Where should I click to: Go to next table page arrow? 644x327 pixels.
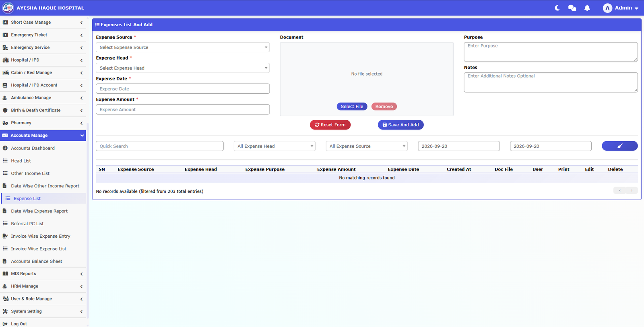tap(632, 190)
